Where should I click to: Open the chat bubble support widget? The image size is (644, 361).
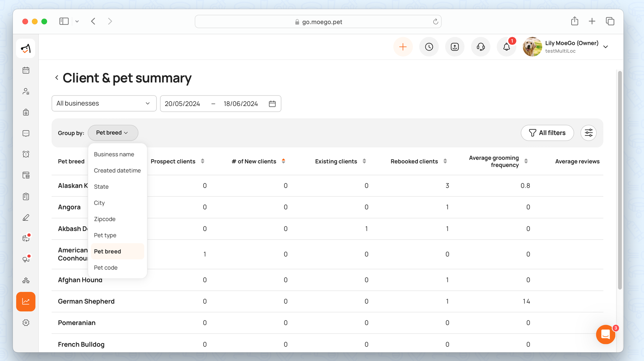pyautogui.click(x=605, y=334)
